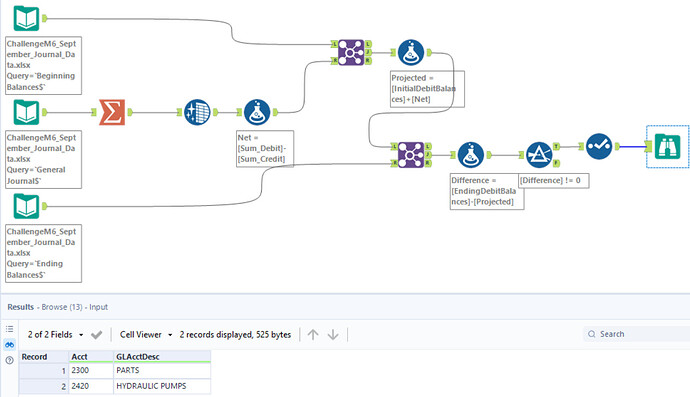690x397 pixels.
Task: Click the up arrow for previous record
Action: pyautogui.click(x=313, y=335)
